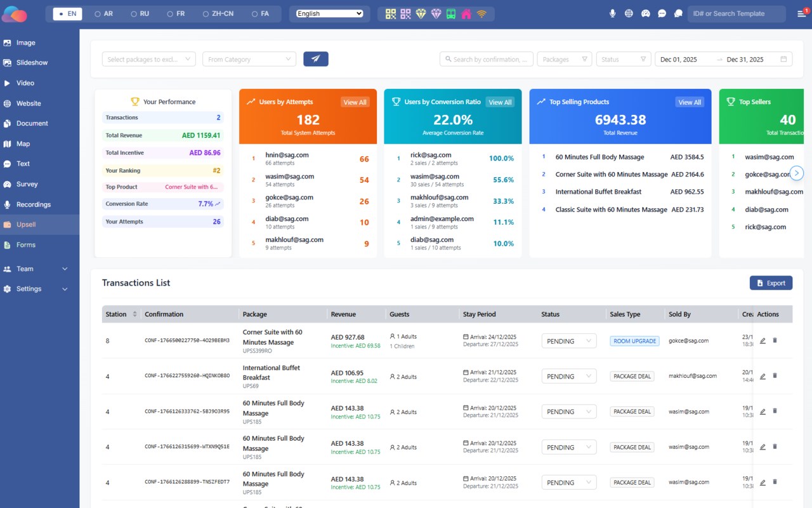Click the WiFi icon in toolbar

(481, 13)
